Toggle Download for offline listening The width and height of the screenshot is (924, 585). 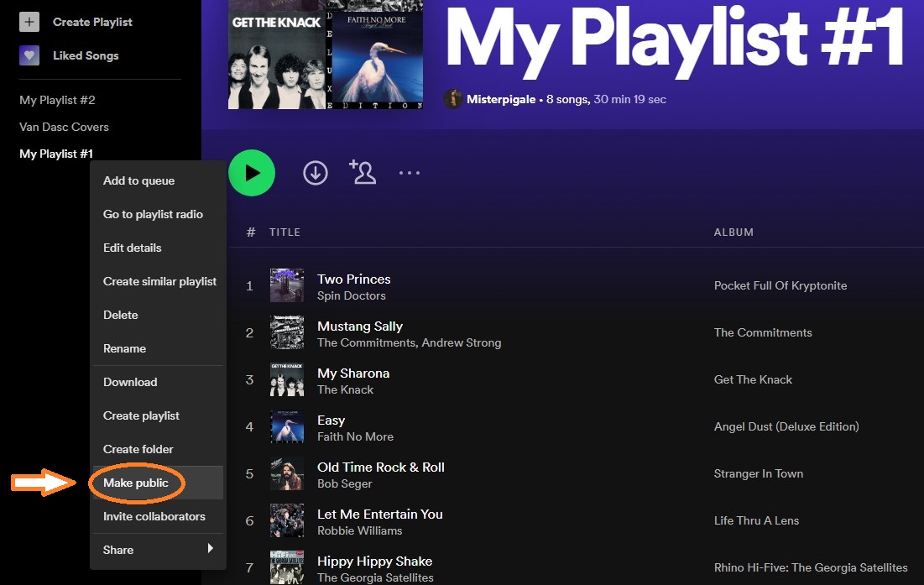(130, 382)
